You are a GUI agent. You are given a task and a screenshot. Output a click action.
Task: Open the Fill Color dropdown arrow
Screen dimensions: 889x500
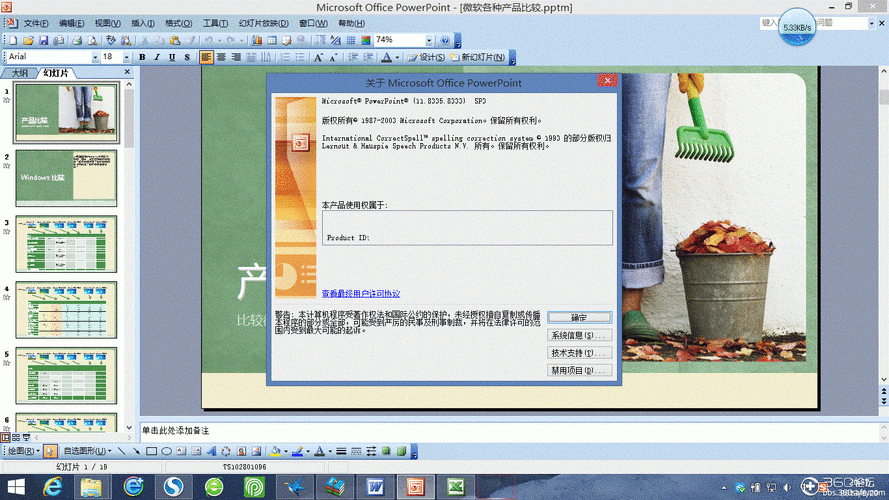(286, 451)
